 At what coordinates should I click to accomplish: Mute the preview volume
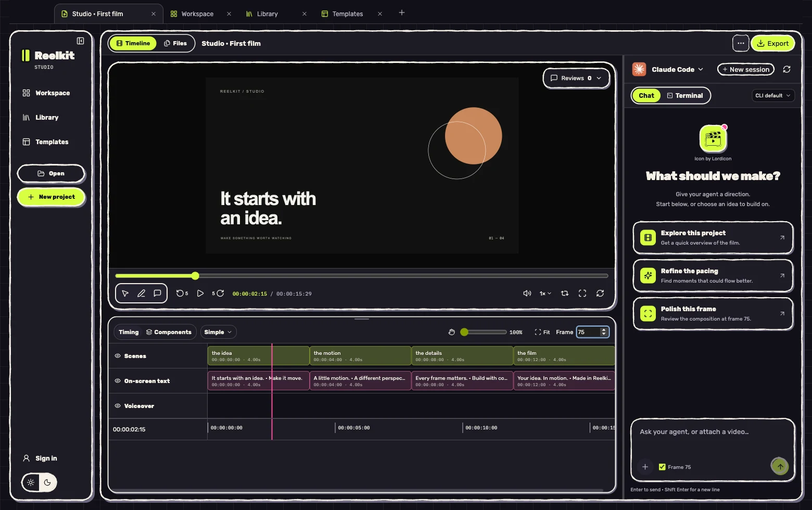click(527, 294)
